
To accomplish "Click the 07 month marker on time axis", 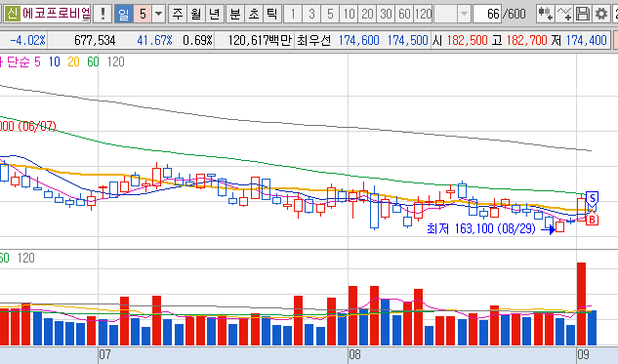I will [104, 354].
